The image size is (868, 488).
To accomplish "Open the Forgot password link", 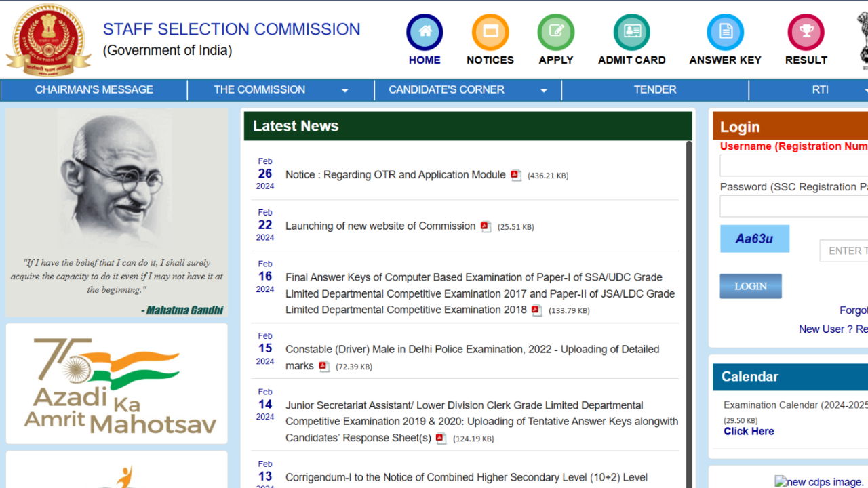I will [854, 310].
